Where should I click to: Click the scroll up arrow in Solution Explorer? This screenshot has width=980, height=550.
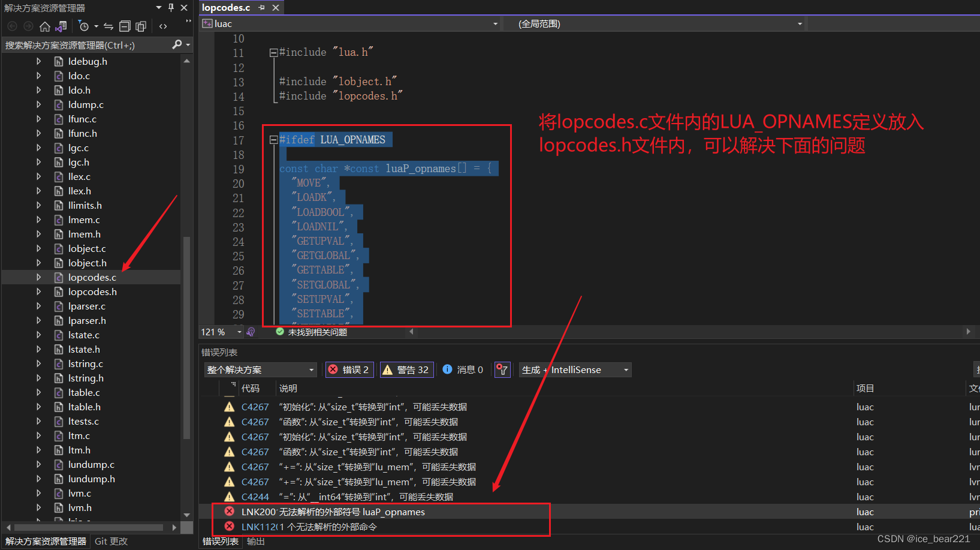[x=186, y=61]
